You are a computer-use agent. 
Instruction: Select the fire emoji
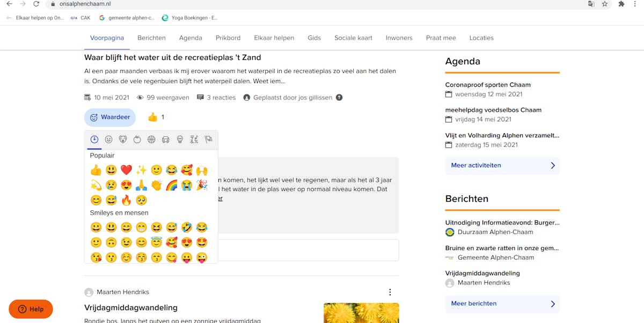[126, 200]
